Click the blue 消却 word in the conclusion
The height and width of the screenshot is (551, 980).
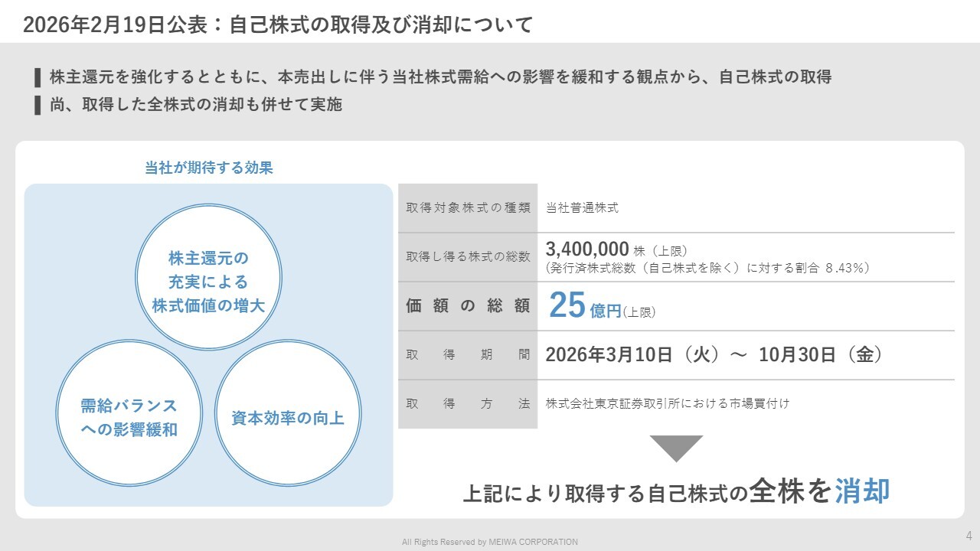(x=862, y=491)
